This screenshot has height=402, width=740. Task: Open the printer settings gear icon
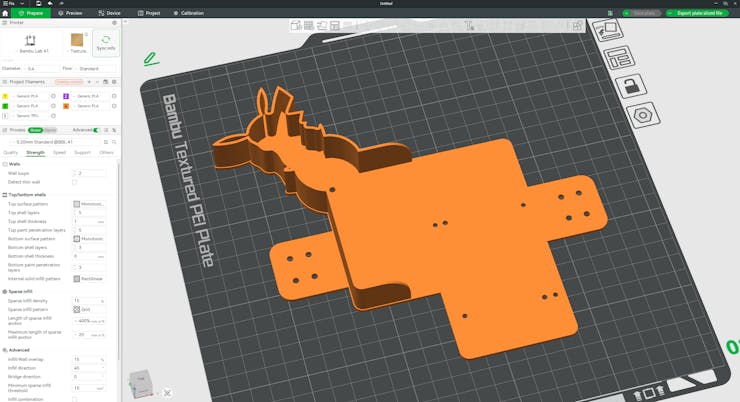tap(114, 23)
